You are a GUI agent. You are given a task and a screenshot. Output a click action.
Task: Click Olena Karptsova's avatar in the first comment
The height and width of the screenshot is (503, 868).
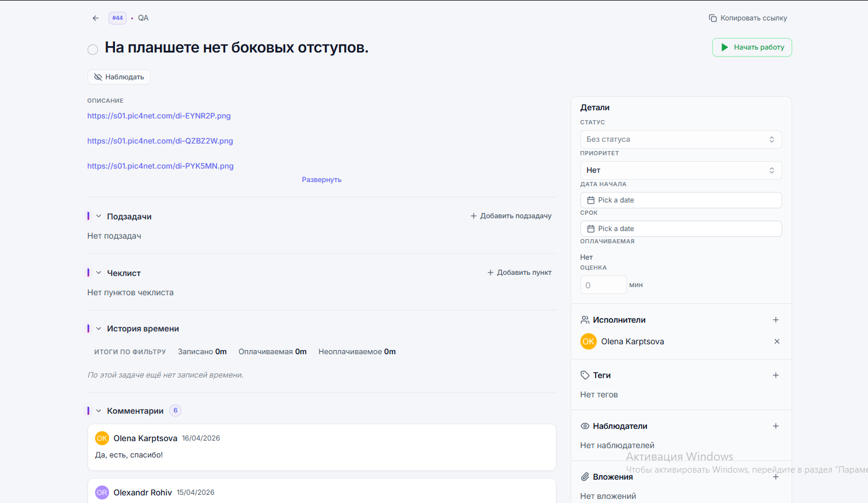pyautogui.click(x=102, y=438)
